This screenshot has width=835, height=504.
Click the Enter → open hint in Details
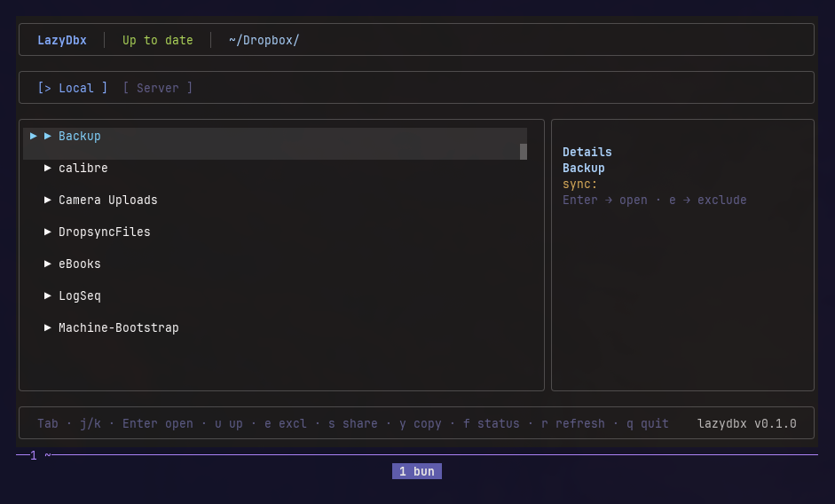click(x=605, y=201)
